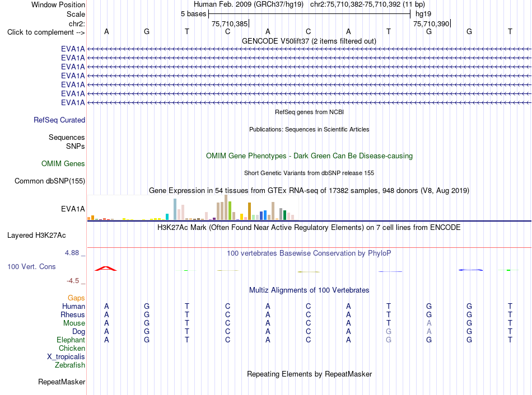Select the Dog alignment row label
532x395 pixels.
pyautogui.click(x=78, y=332)
